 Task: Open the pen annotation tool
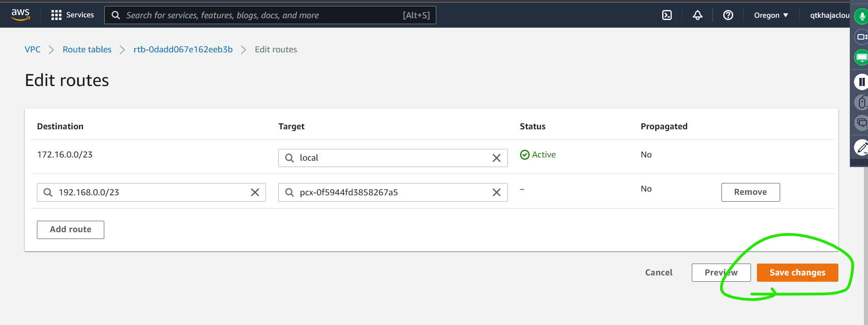click(x=862, y=147)
